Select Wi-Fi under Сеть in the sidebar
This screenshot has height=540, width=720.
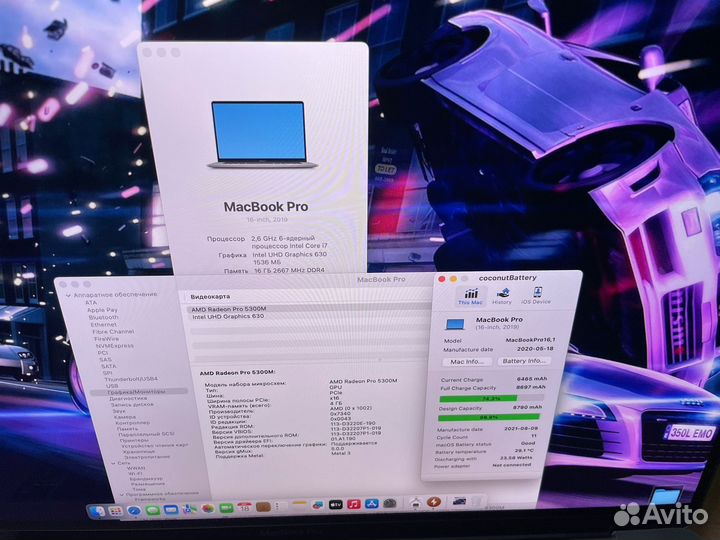point(135,473)
